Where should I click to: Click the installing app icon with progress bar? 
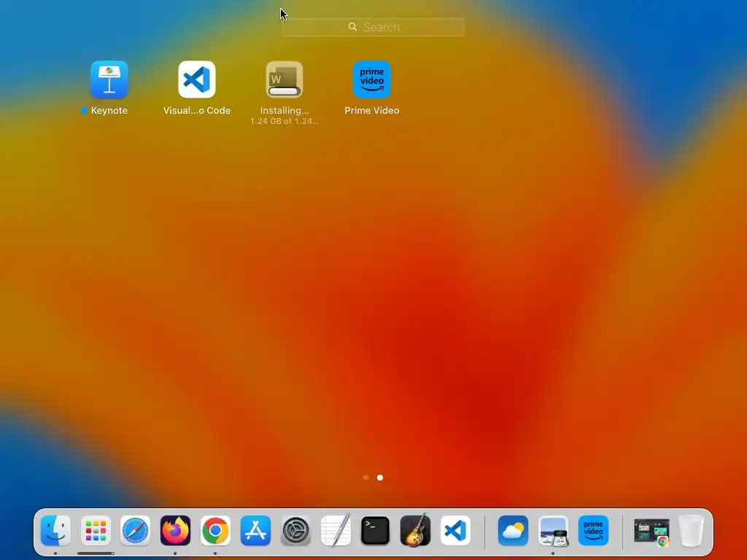click(x=285, y=79)
